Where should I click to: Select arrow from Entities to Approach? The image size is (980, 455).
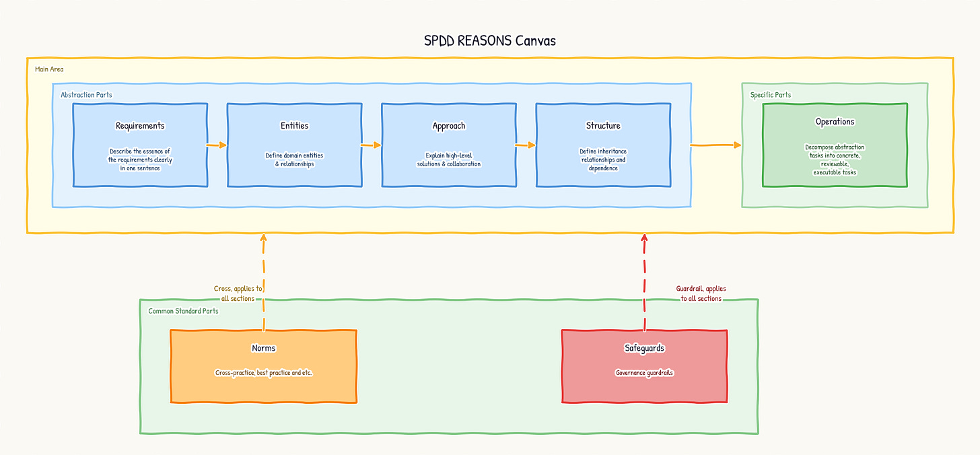[372, 145]
